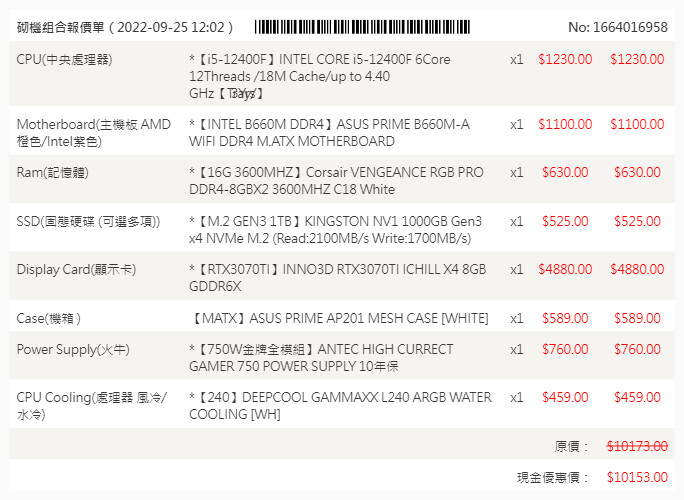Open the KINGSTON NV1 1000GB SSD item
The width and height of the screenshot is (684, 500).
pyautogui.click(x=335, y=229)
